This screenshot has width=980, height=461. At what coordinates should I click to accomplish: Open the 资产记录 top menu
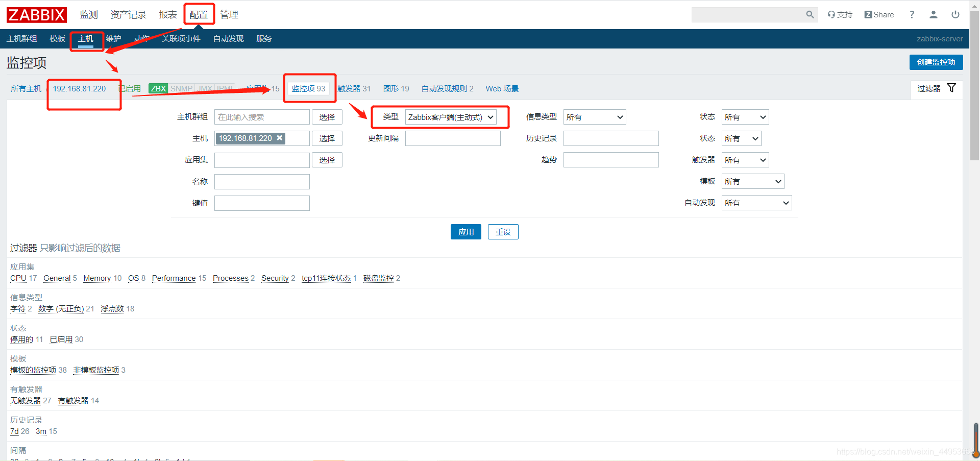pos(129,15)
